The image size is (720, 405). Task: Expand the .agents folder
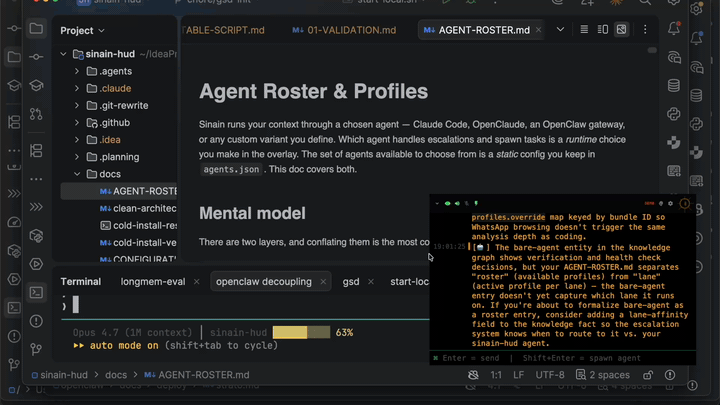[77, 71]
